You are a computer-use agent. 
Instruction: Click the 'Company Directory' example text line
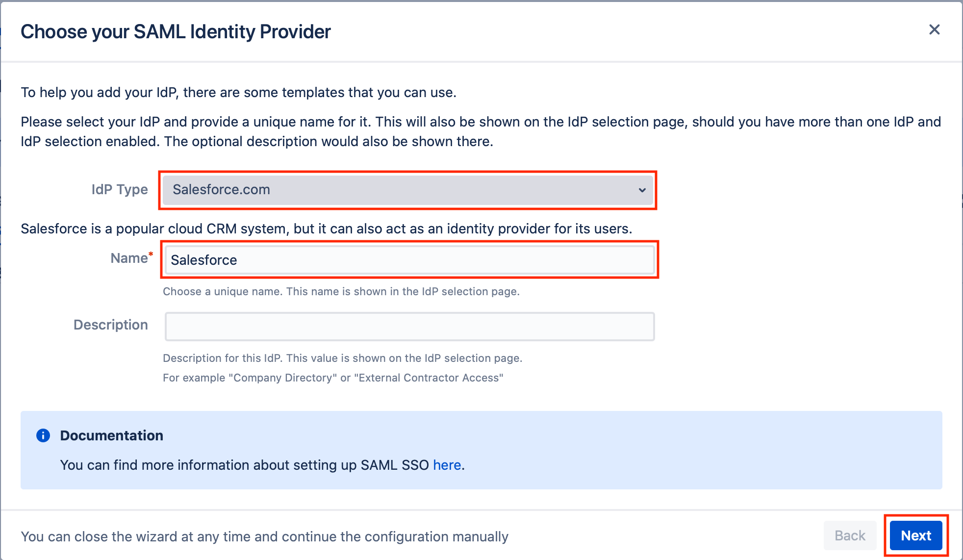pos(333,378)
